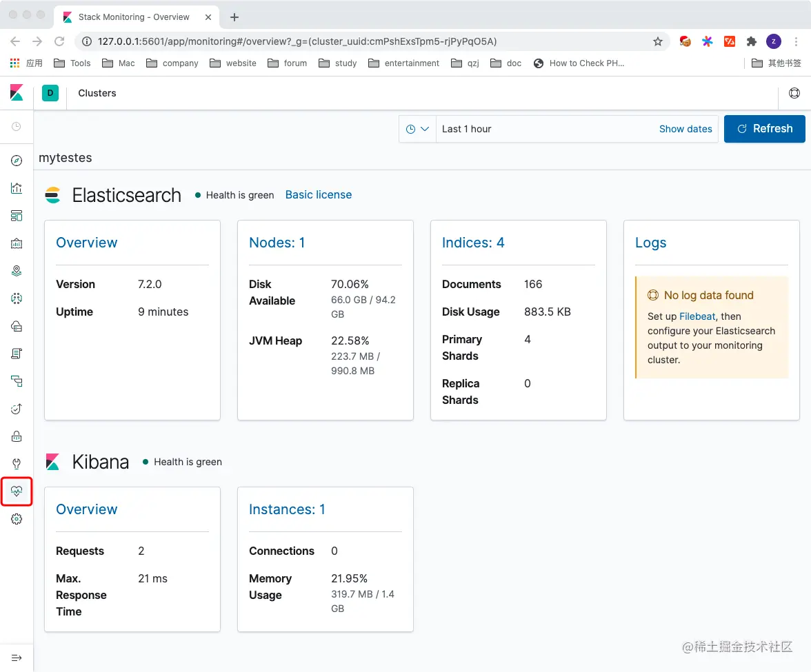Open the Discover compass icon in sidebar
811x672 pixels.
coord(17,160)
